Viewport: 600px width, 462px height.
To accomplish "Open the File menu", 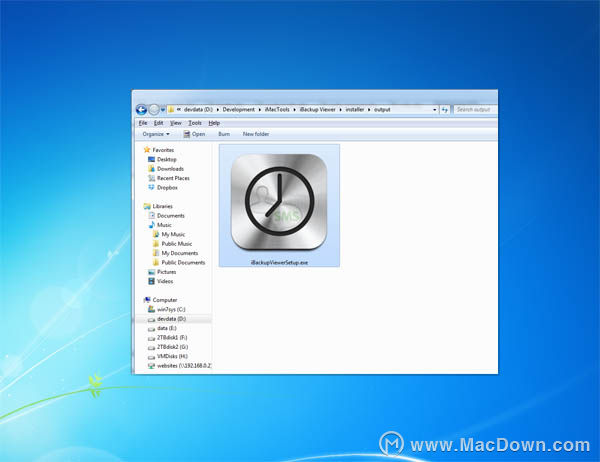I will 143,123.
